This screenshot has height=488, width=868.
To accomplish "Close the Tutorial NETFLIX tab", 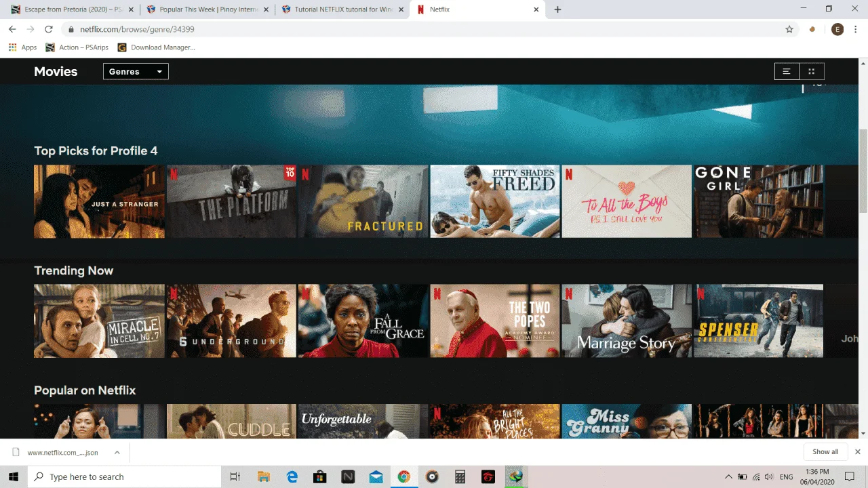I will (400, 9).
